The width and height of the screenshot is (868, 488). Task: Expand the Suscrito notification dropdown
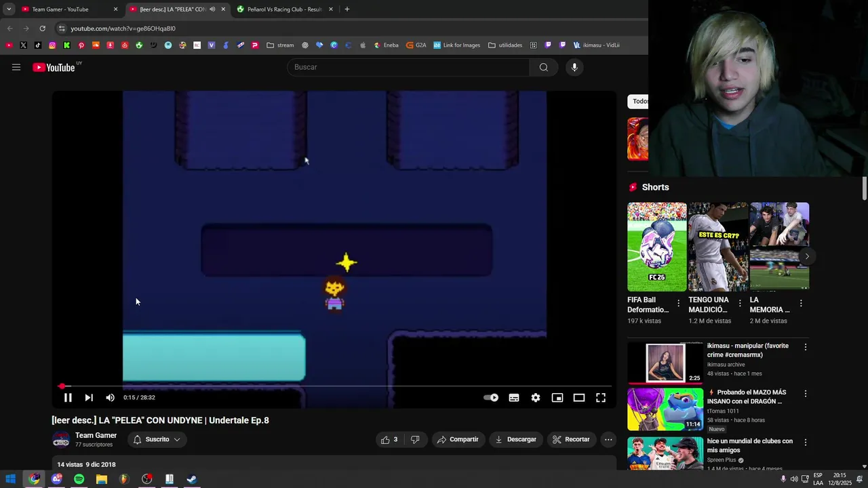[157, 439]
